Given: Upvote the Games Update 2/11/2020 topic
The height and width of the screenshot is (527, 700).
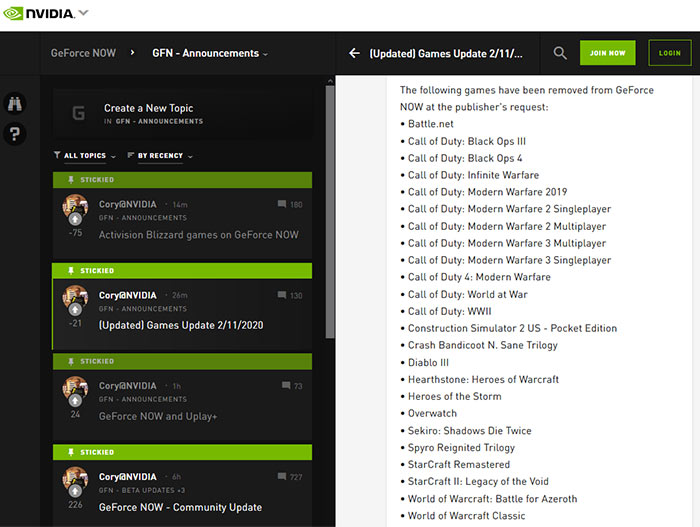Looking at the screenshot, I should 75,310.
